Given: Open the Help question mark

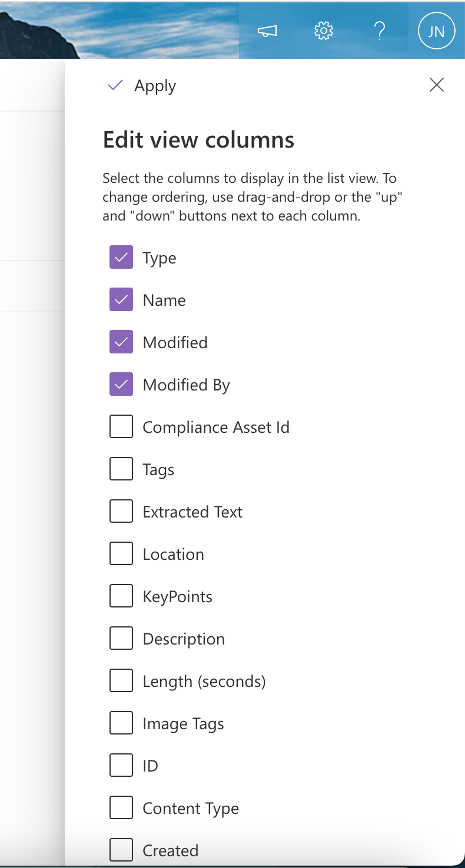Looking at the screenshot, I should (380, 31).
